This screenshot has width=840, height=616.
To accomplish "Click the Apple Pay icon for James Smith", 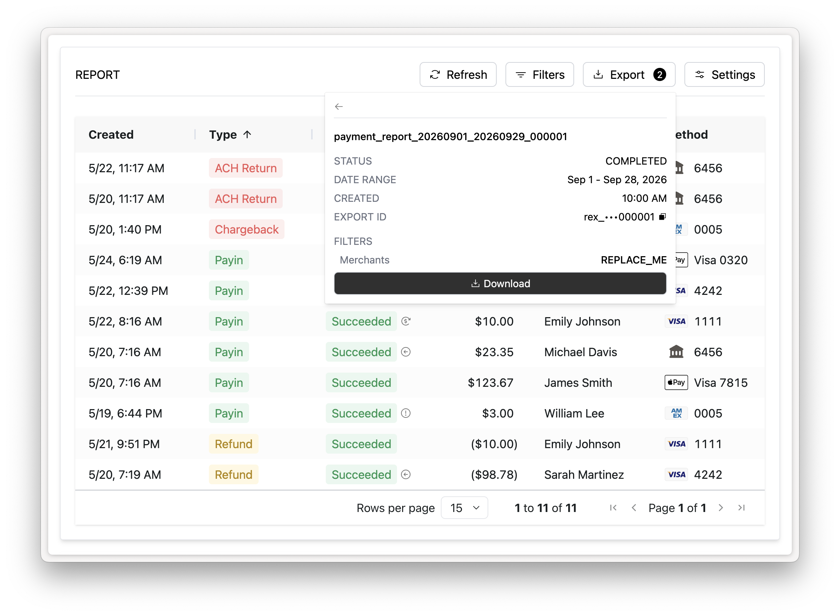I will pos(676,382).
